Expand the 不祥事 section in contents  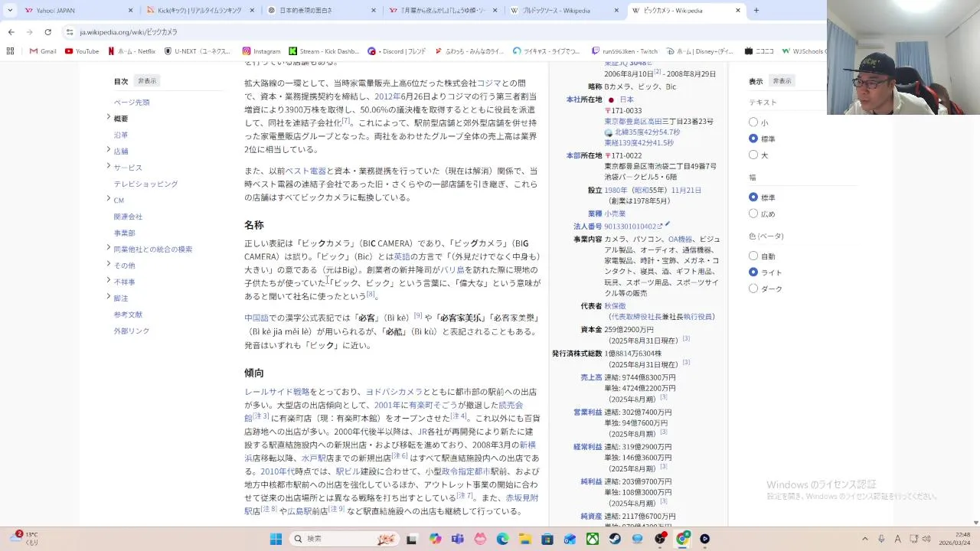(x=108, y=280)
